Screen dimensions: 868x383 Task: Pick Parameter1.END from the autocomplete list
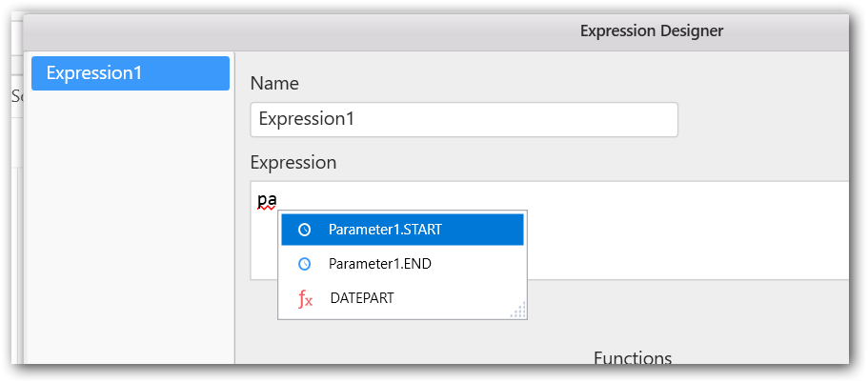click(x=379, y=263)
